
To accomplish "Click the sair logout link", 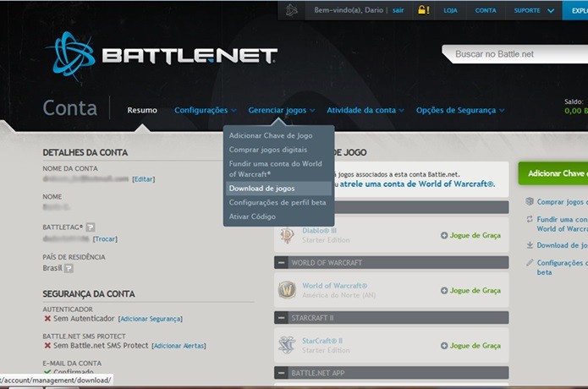I will [398, 10].
